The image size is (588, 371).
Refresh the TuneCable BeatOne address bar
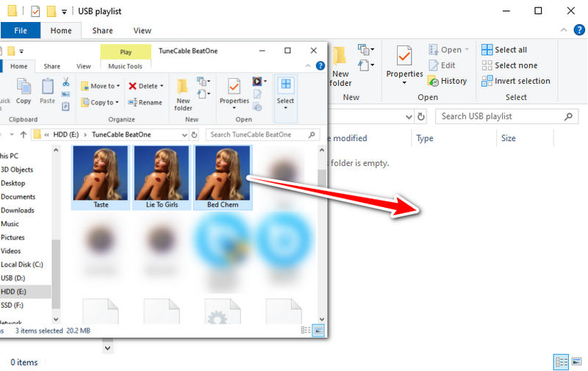194,134
